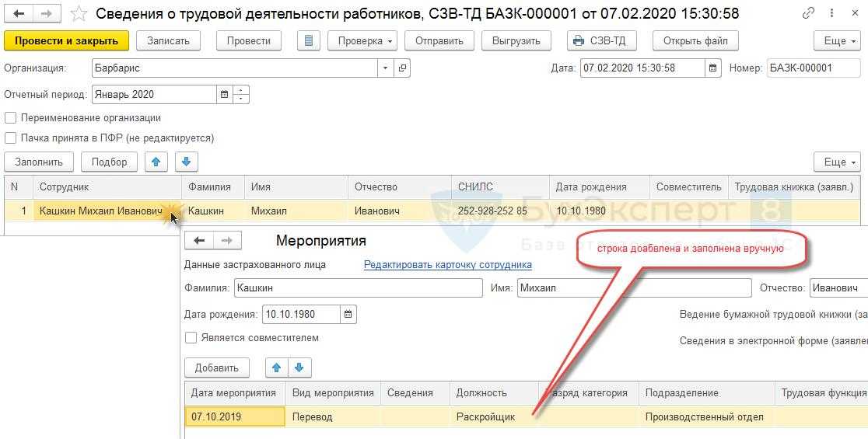This screenshot has width=868, height=439.
Task: Open calendar for date of birth field
Action: (349, 315)
